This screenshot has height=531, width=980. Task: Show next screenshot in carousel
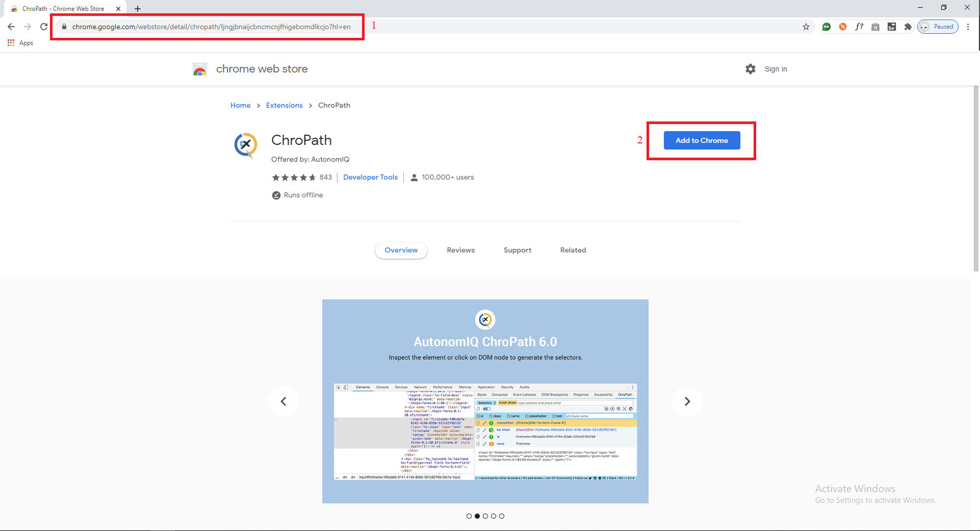click(687, 402)
